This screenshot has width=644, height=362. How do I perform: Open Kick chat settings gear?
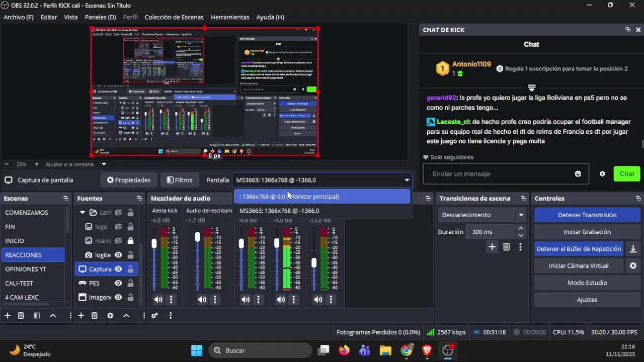(602, 174)
